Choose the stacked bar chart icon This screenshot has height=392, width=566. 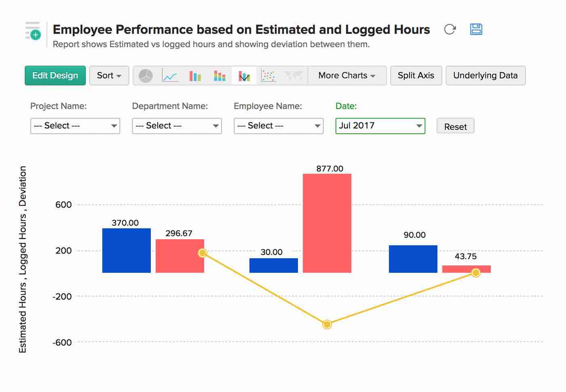pyautogui.click(x=220, y=75)
